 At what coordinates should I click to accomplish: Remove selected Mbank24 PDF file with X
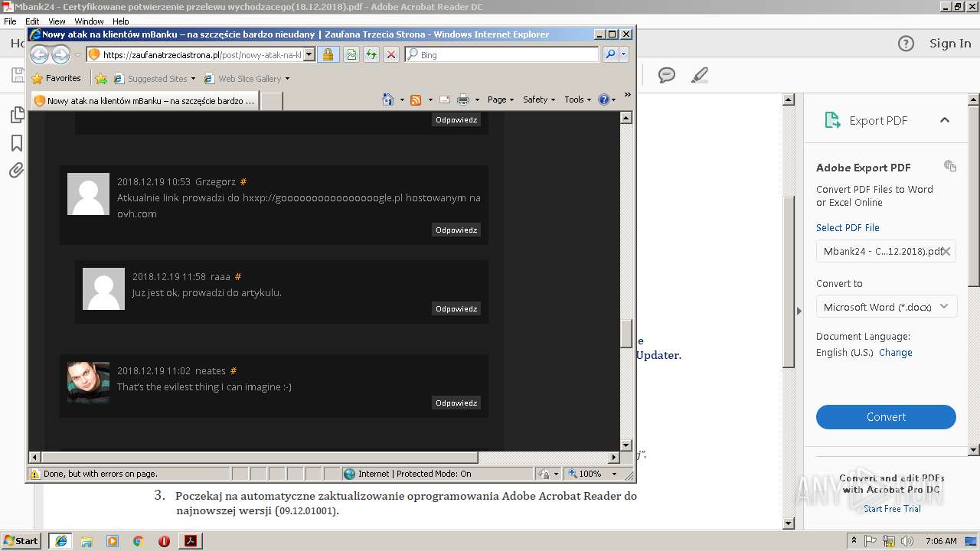click(x=946, y=251)
